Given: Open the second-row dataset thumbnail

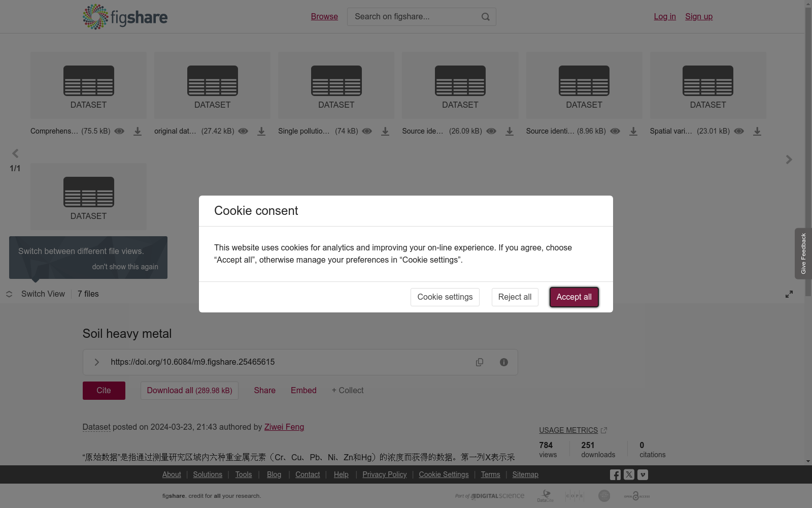Looking at the screenshot, I should tap(89, 197).
